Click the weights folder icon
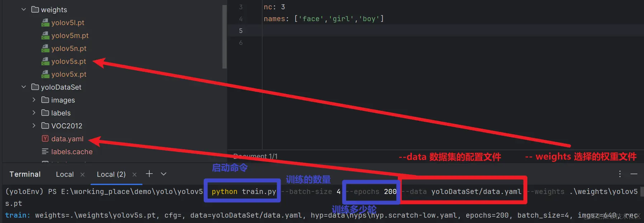 pyautogui.click(x=35, y=9)
